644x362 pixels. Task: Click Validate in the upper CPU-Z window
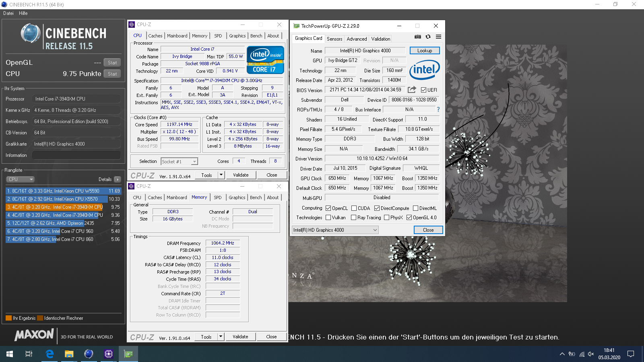click(x=241, y=175)
